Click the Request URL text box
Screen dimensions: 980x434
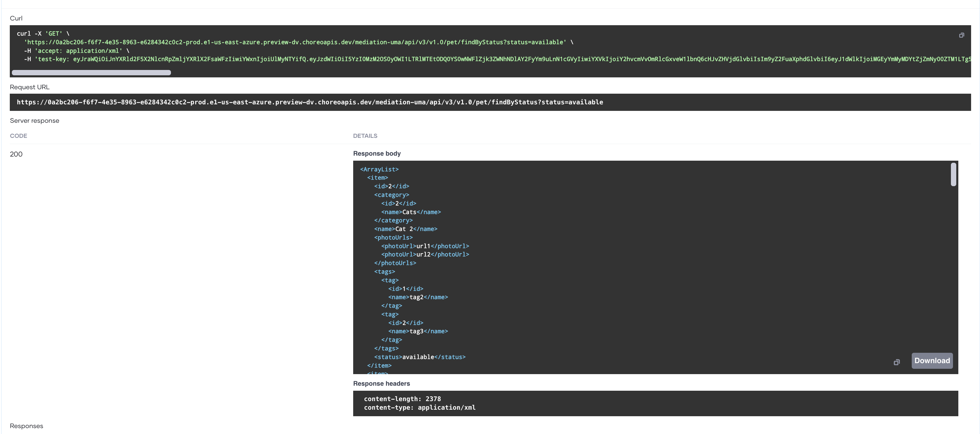coord(310,102)
